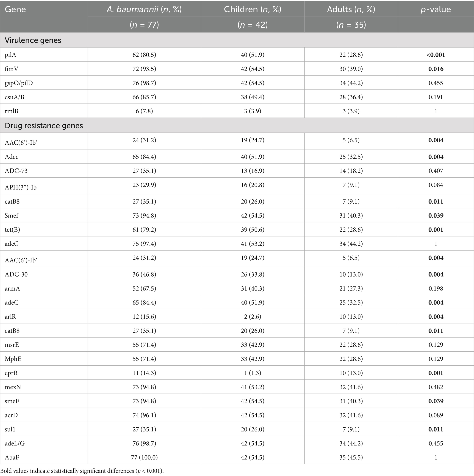
Task: Click the rmlB gene row label
Action: click(11, 111)
